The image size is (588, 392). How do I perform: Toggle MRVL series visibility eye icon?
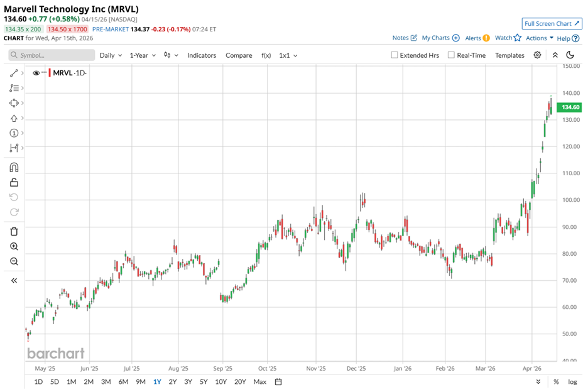(36, 73)
